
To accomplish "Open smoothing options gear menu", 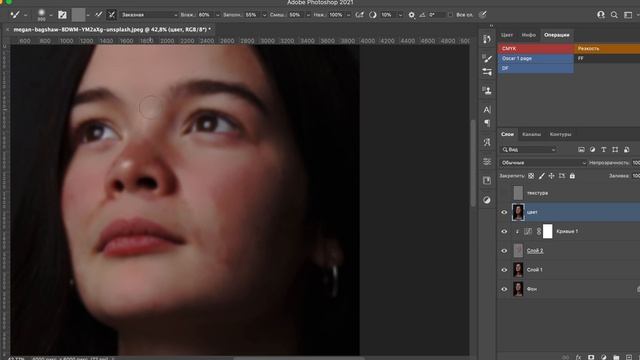I will [411, 15].
